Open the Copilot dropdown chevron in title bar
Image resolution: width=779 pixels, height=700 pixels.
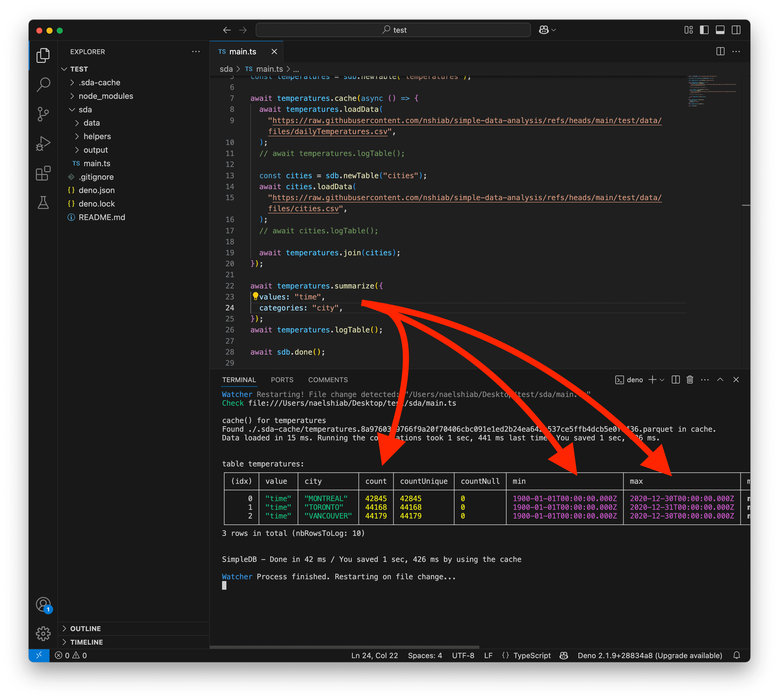554,30
